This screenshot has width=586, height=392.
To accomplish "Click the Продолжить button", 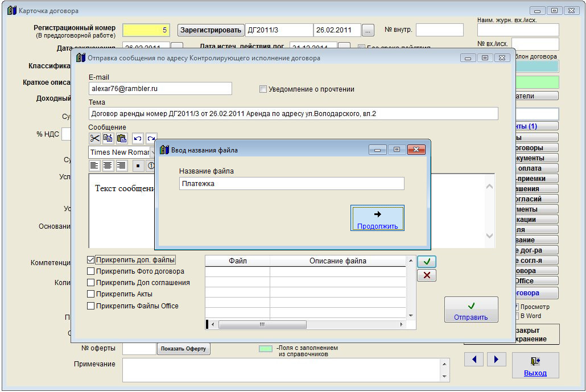I will click(378, 218).
